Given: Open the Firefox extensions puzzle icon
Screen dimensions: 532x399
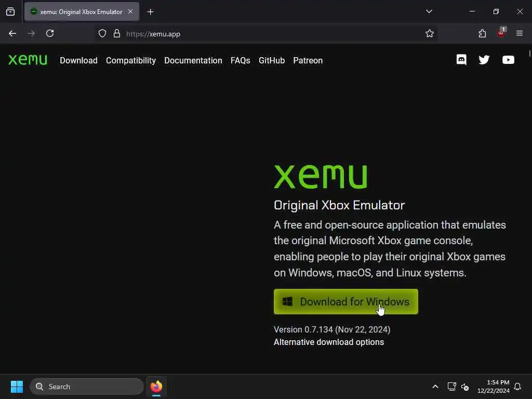Looking at the screenshot, I should tap(482, 34).
